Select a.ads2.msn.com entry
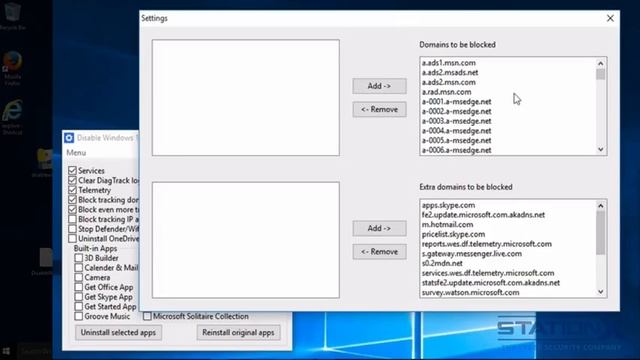This screenshot has height=360, width=640. pos(449,82)
